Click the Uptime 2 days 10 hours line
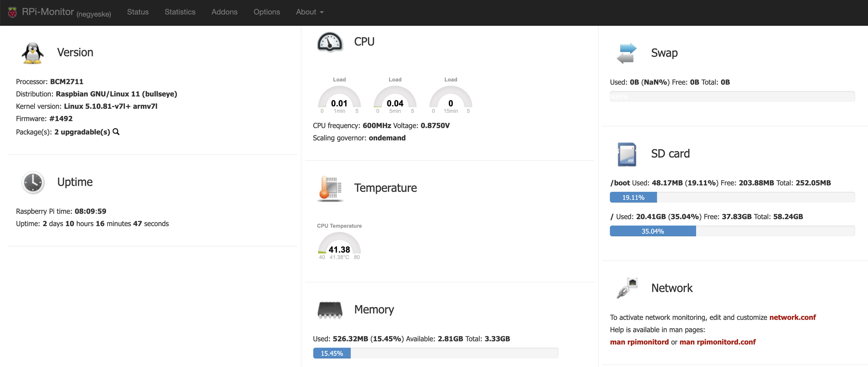868x367 pixels. [92, 224]
